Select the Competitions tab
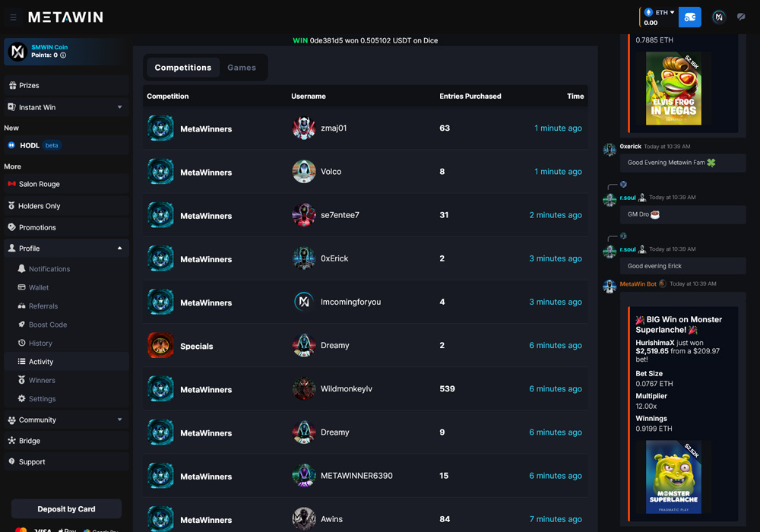 click(182, 68)
